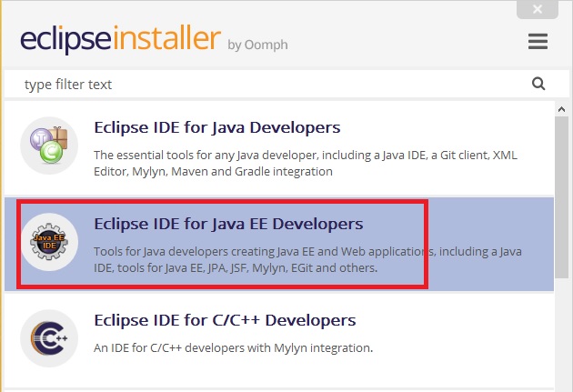
Task: Click the Java Developers package icon
Action: click(x=49, y=146)
